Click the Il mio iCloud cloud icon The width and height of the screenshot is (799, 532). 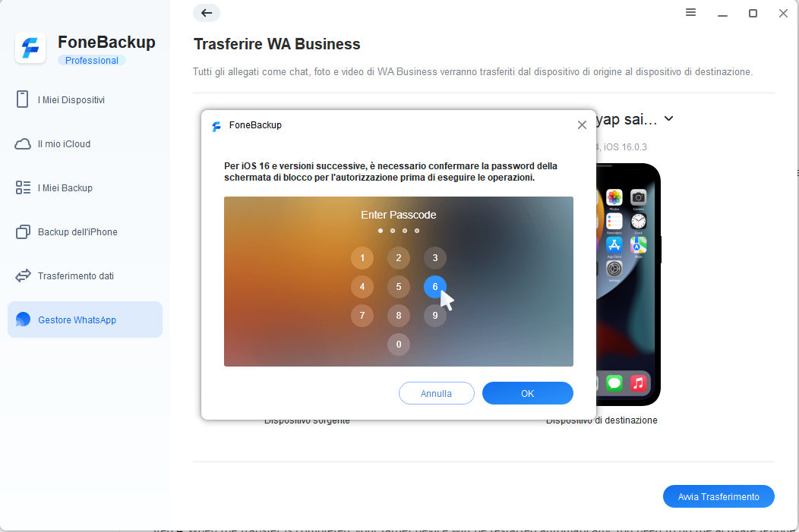pyautogui.click(x=23, y=144)
